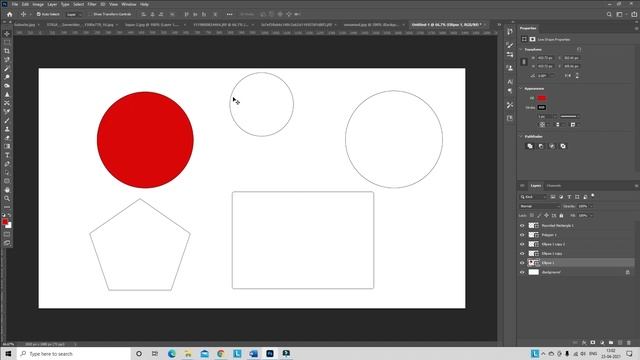Open the stroke type line dropdown

click(570, 116)
